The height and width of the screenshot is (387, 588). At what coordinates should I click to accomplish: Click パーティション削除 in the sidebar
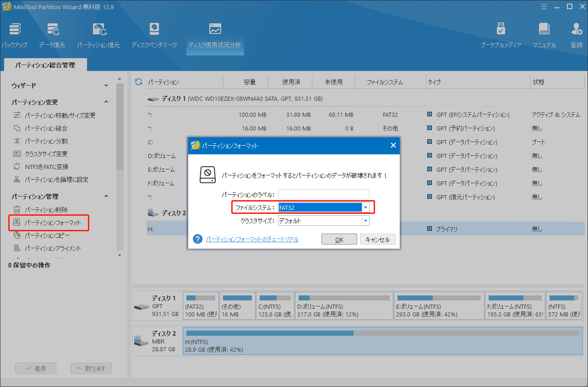pos(40,210)
